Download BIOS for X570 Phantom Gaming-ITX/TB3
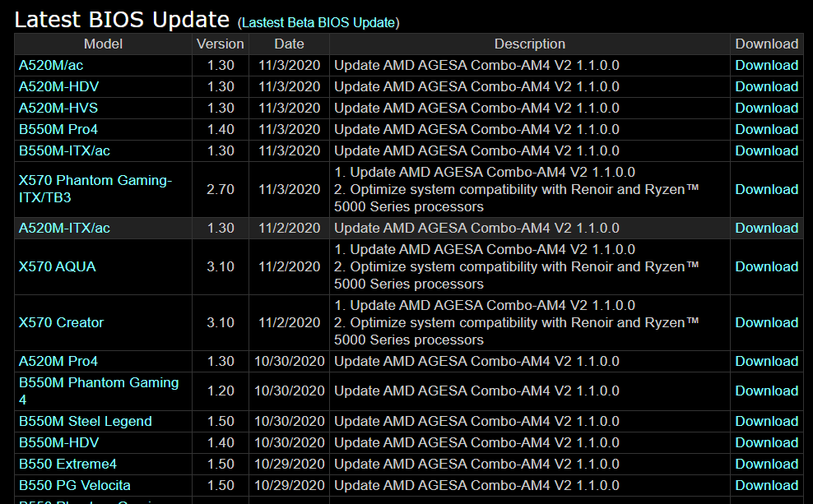Image resolution: width=813 pixels, height=504 pixels. click(766, 189)
